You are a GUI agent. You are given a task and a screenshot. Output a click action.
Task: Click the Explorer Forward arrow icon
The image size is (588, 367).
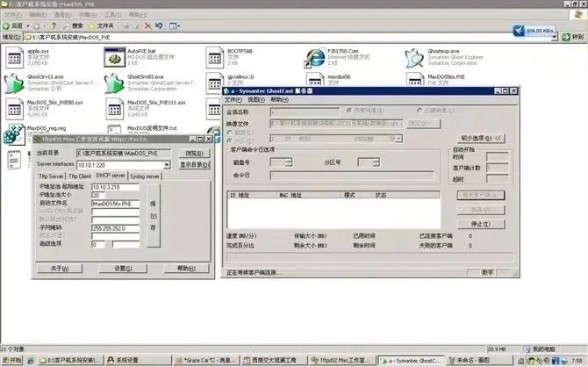tap(36, 25)
